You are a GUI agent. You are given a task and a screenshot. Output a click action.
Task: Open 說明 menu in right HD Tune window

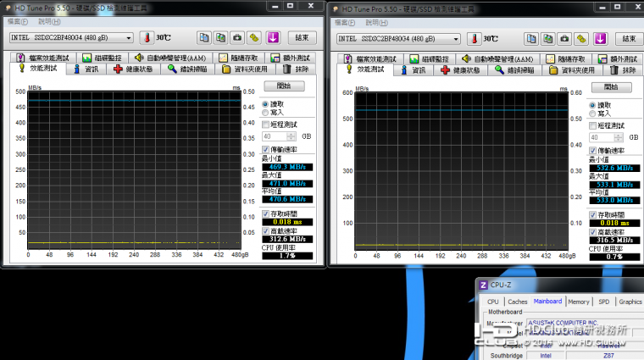pyautogui.click(x=376, y=23)
